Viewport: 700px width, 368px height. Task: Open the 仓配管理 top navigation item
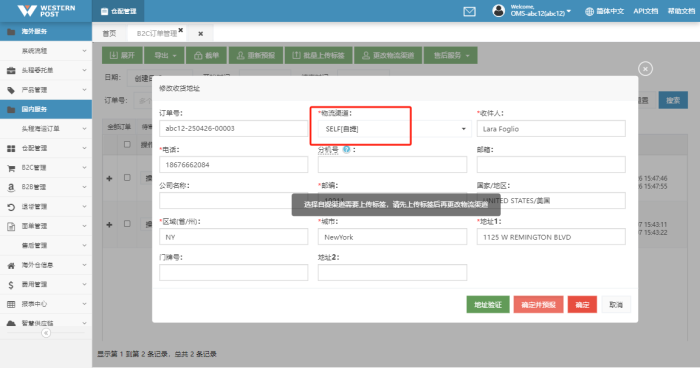click(x=118, y=11)
